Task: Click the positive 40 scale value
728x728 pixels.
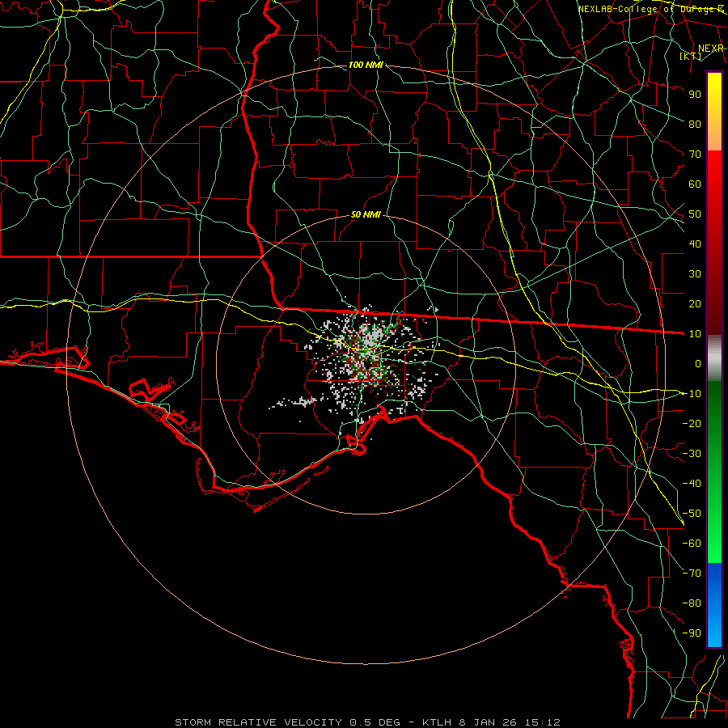Action: click(695, 243)
